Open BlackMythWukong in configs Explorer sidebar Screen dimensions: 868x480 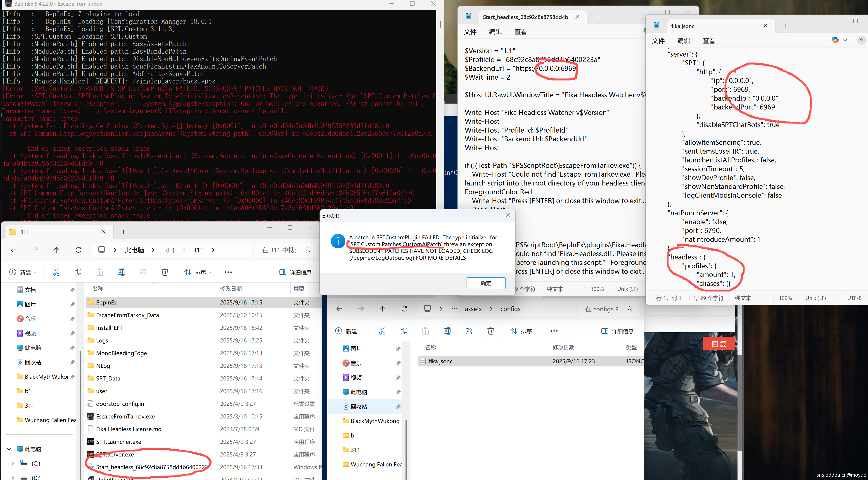click(x=375, y=421)
